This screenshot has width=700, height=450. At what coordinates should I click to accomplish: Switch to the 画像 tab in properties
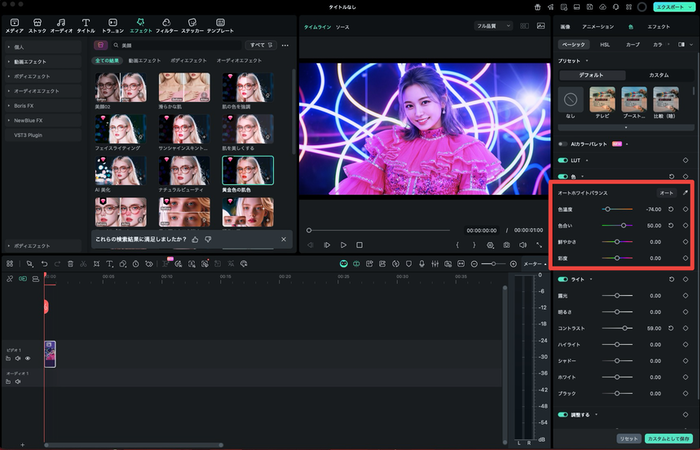click(565, 27)
